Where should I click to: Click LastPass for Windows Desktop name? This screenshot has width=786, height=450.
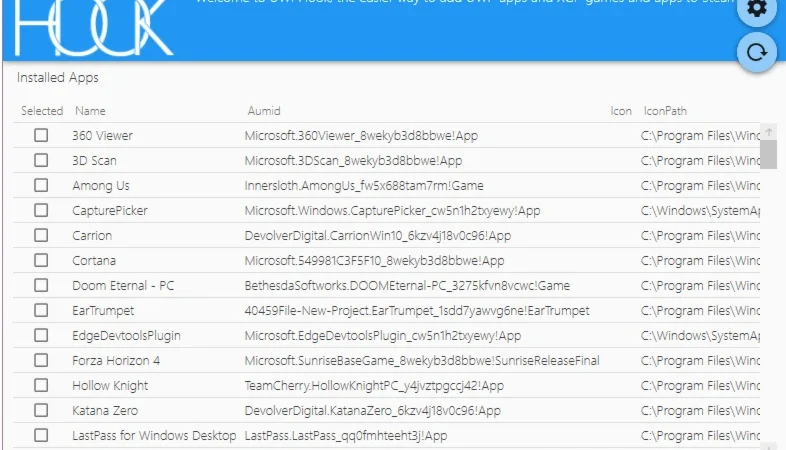tap(154, 435)
